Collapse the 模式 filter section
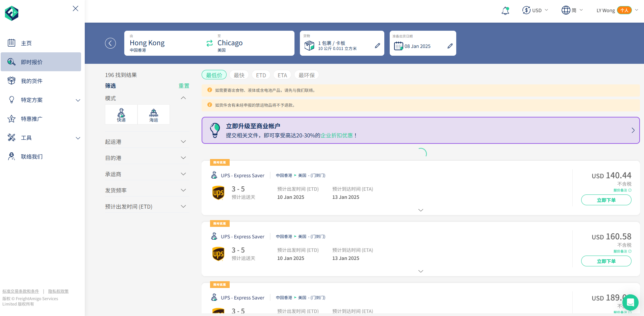 [183, 98]
